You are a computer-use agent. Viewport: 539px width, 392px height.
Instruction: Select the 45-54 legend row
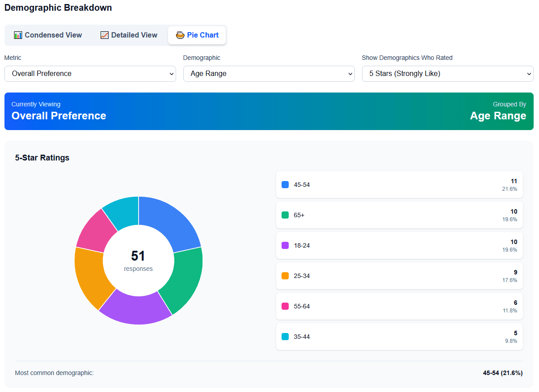click(399, 185)
